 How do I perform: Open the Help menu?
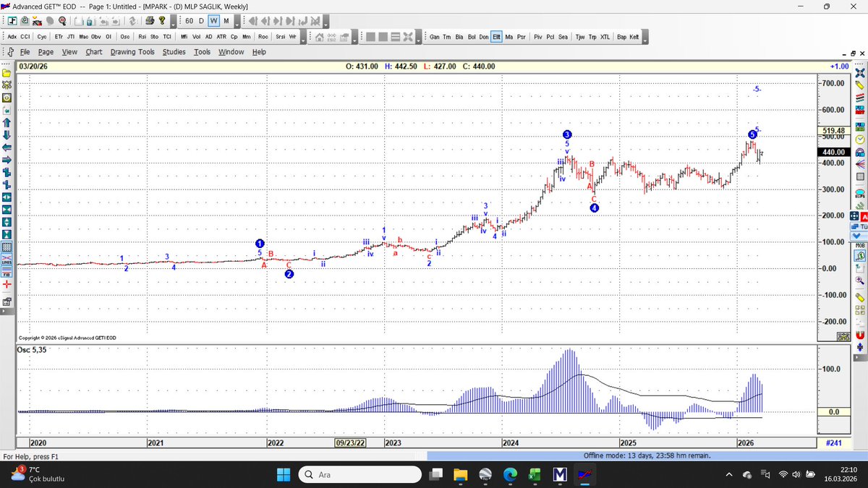(259, 52)
